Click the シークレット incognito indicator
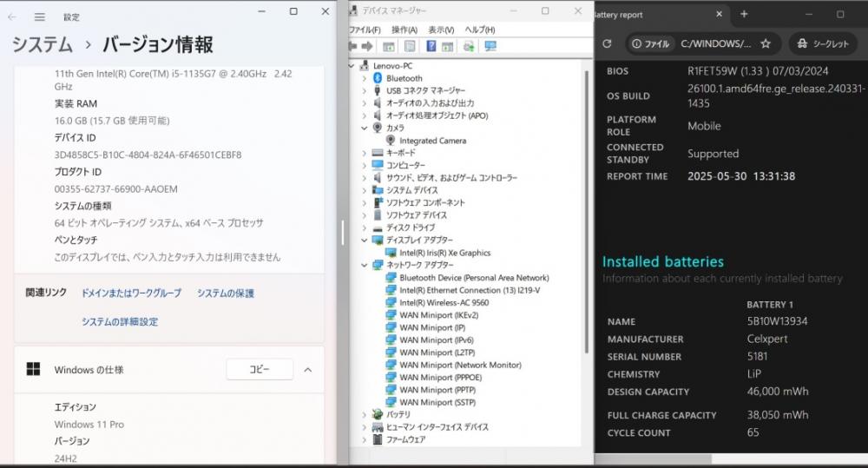The image size is (868, 468). 823,43
